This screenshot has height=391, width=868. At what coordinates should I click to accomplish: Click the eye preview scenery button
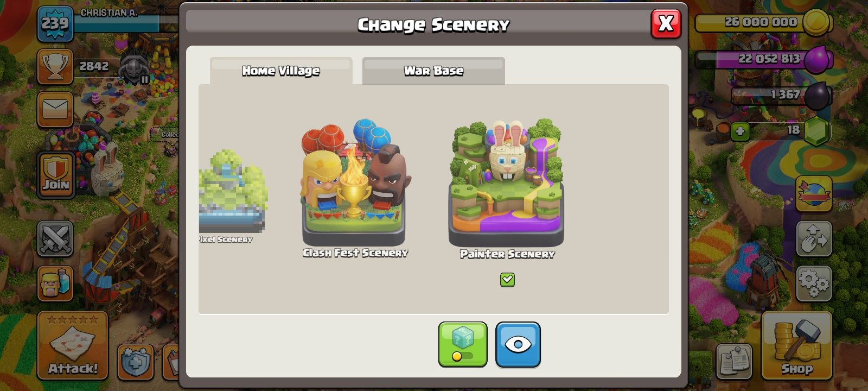point(518,345)
